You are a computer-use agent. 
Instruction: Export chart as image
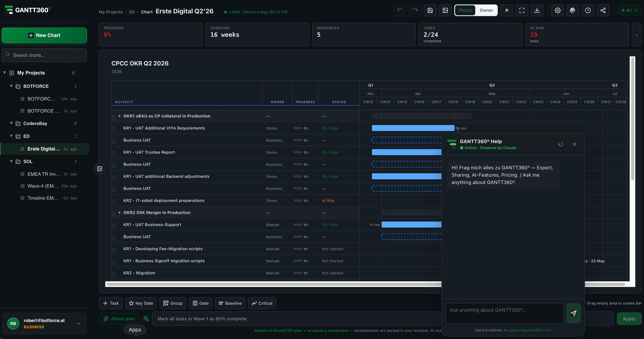[x=445, y=10]
